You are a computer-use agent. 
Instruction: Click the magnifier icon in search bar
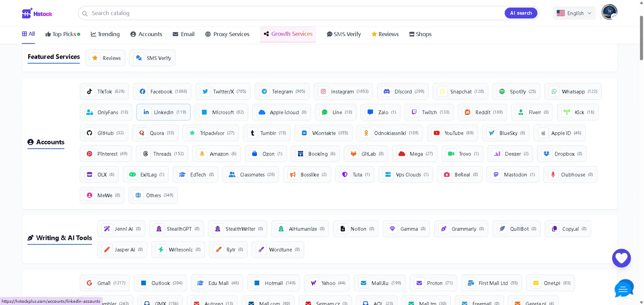click(x=85, y=13)
